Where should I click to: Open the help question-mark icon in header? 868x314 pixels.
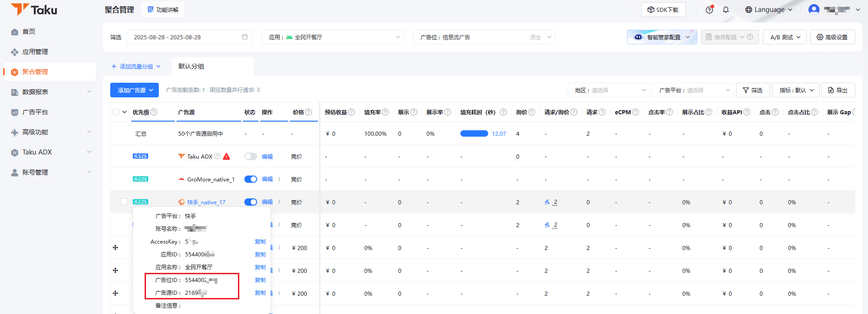tap(709, 10)
